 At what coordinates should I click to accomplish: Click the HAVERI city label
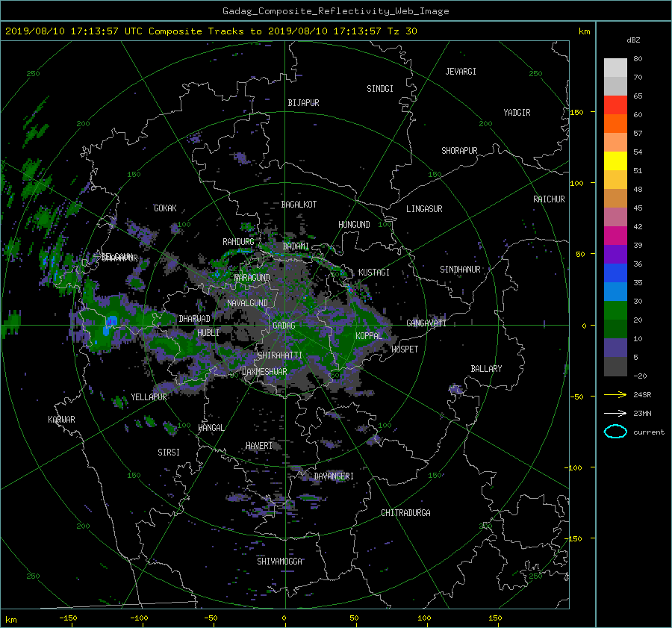click(259, 446)
